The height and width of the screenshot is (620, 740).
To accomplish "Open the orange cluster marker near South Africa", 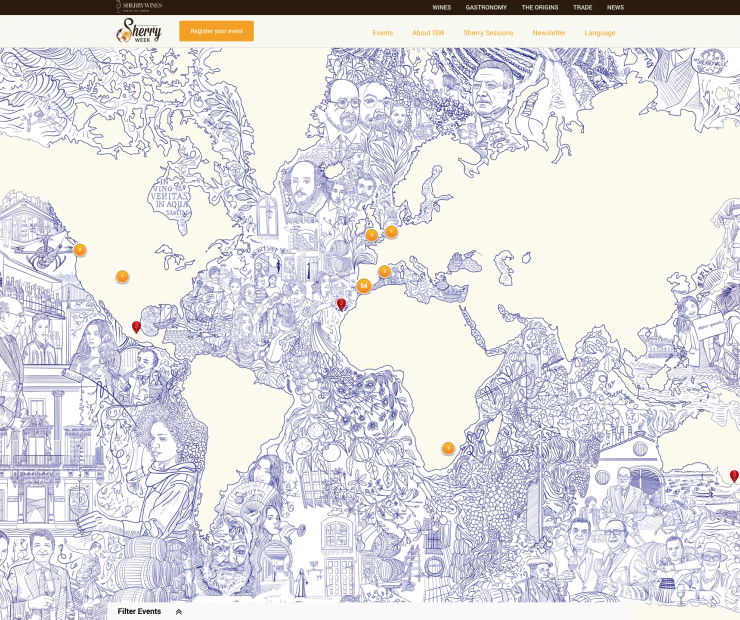I will pos(448,448).
